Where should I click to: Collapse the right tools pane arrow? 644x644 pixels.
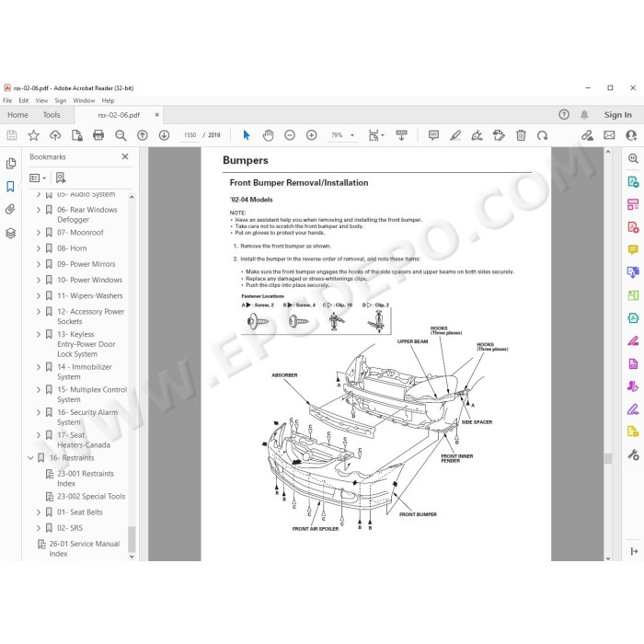(x=633, y=551)
